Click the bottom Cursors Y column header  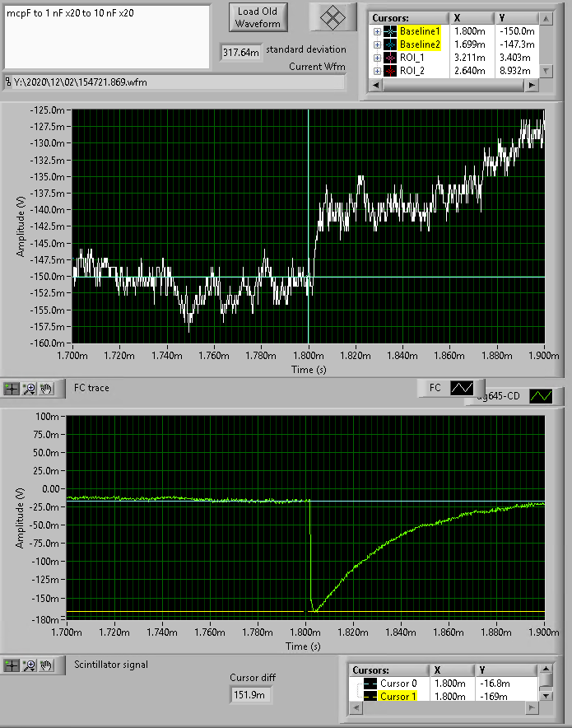coord(507,670)
